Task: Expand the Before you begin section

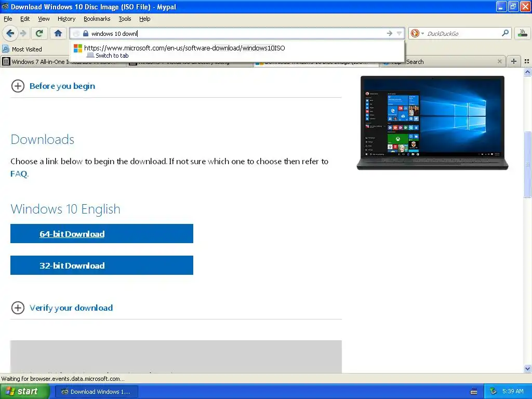Action: [x=54, y=86]
